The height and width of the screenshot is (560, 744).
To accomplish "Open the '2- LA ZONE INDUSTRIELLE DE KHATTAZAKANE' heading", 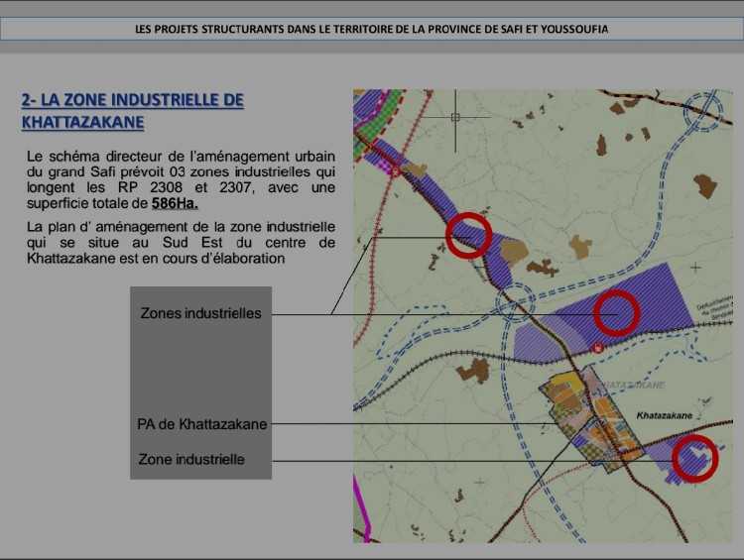I will (132, 111).
